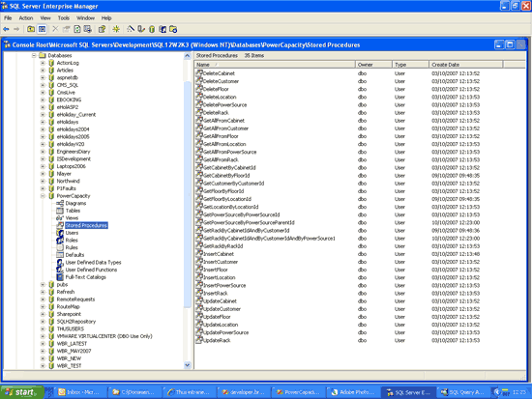The height and width of the screenshot is (399, 532).
Task: Select the Defaults tree node
Action: click(x=74, y=255)
